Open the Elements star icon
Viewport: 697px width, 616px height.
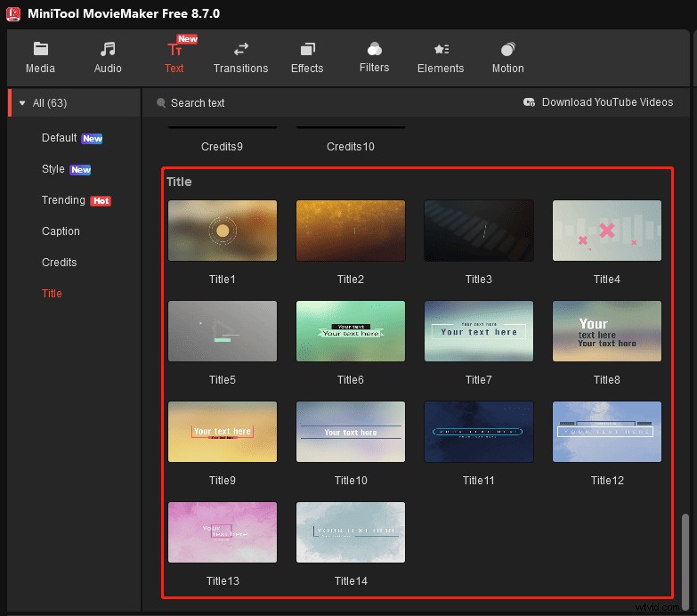coord(441,49)
